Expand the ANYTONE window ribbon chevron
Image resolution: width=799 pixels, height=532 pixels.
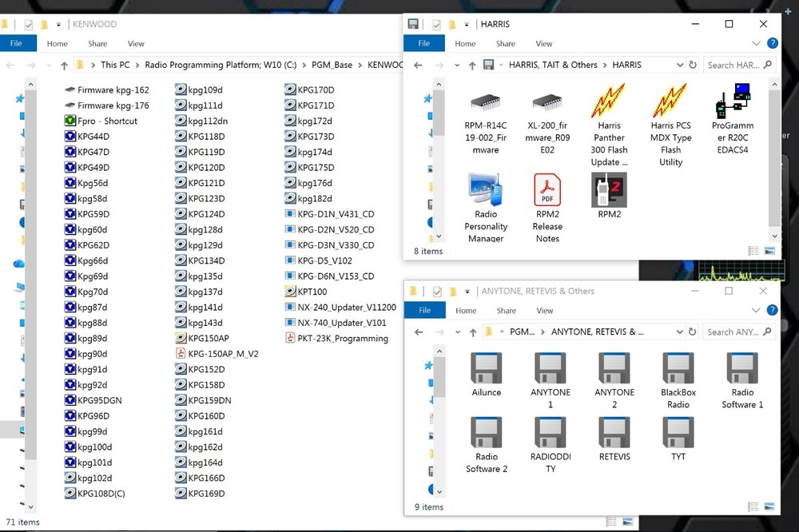point(757,311)
